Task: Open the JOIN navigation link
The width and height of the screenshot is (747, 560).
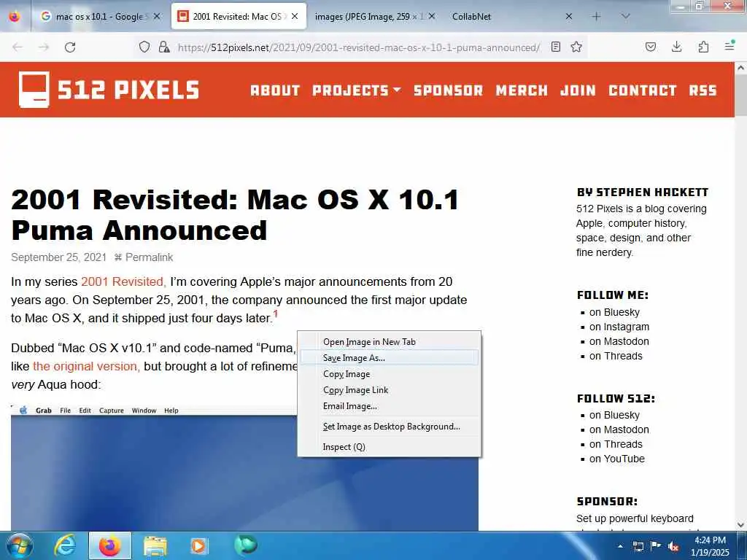Action: (578, 90)
